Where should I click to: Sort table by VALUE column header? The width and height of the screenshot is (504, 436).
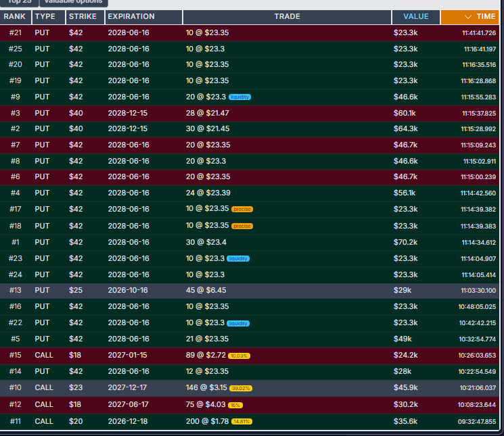coord(416,17)
